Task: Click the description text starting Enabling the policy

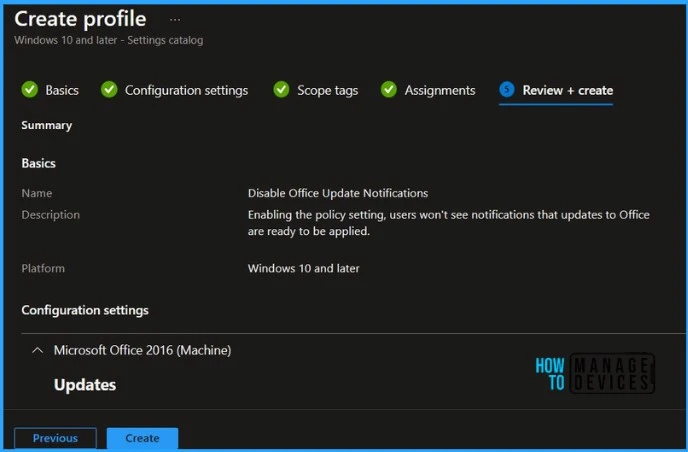Action: [x=448, y=223]
